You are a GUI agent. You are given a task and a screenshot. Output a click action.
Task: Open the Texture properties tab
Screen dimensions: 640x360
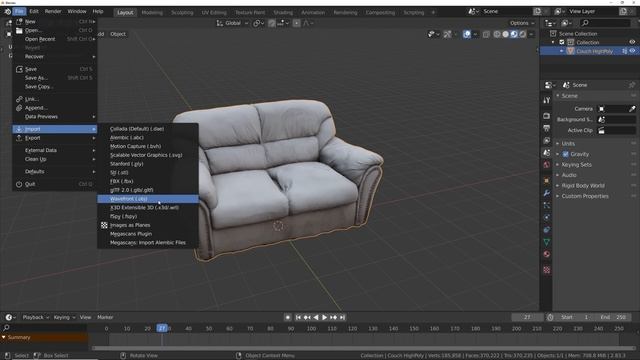pos(547,270)
